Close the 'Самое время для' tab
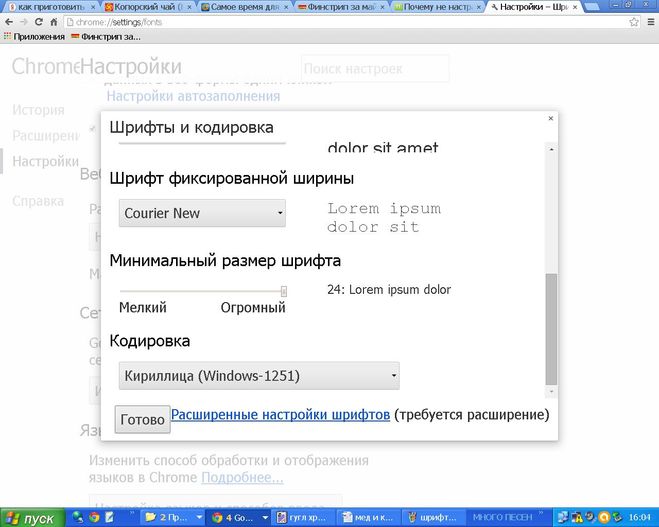 [286, 7]
